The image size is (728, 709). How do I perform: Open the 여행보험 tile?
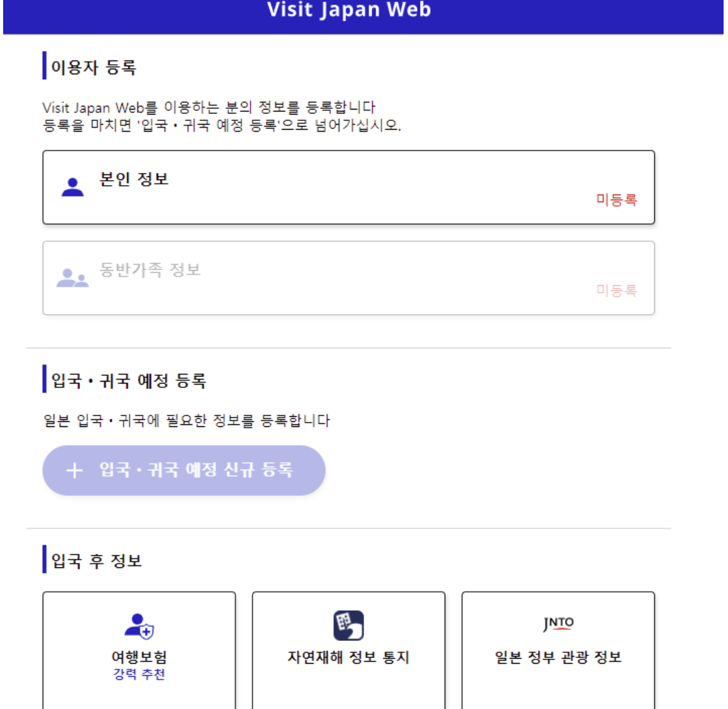coord(139,650)
